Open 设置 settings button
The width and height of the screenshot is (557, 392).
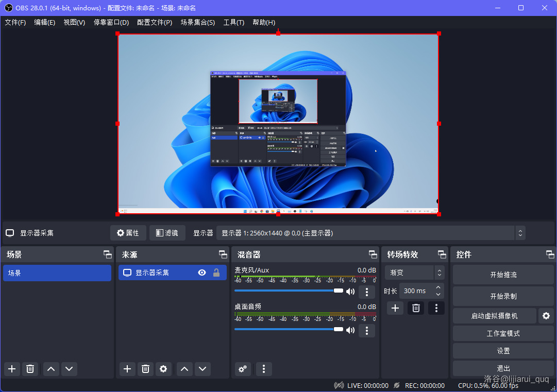click(x=503, y=351)
